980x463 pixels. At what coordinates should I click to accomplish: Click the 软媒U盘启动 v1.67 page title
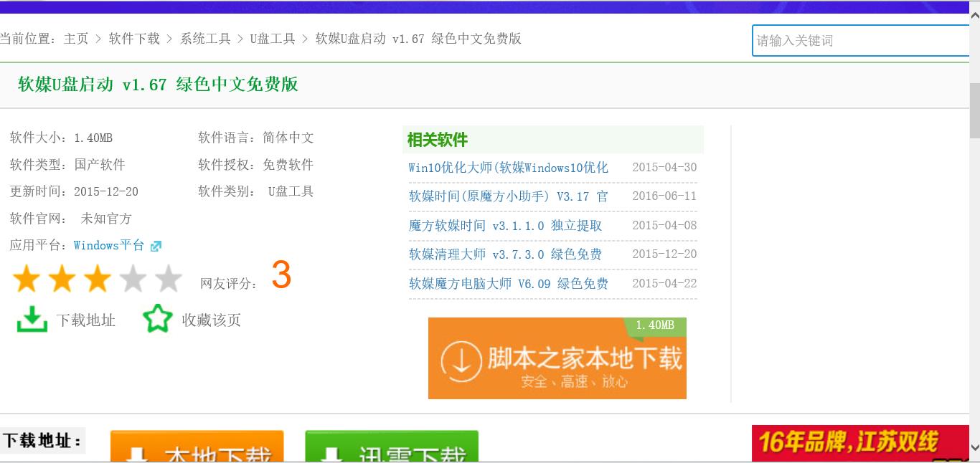point(158,85)
